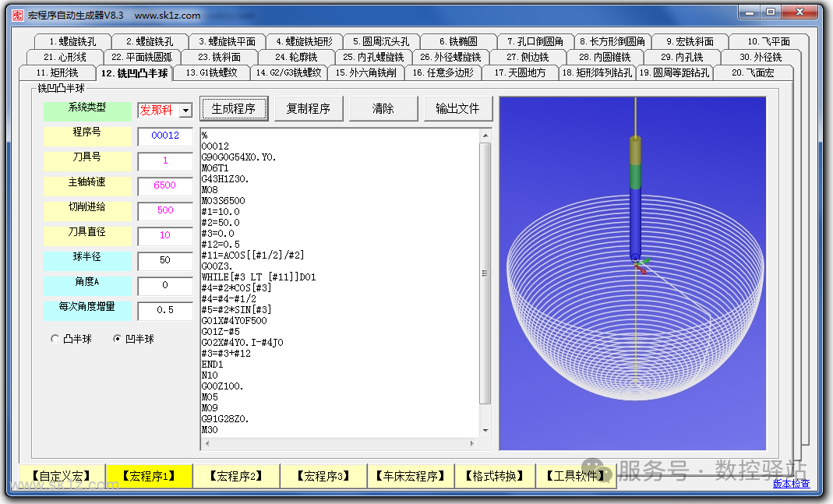
Task: Click the 切削进给 field showing 500
Action: click(x=165, y=211)
